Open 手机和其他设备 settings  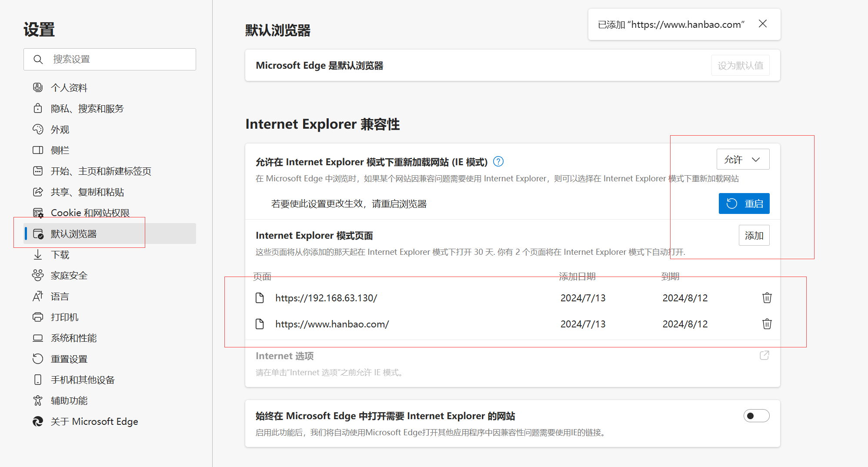110,380
